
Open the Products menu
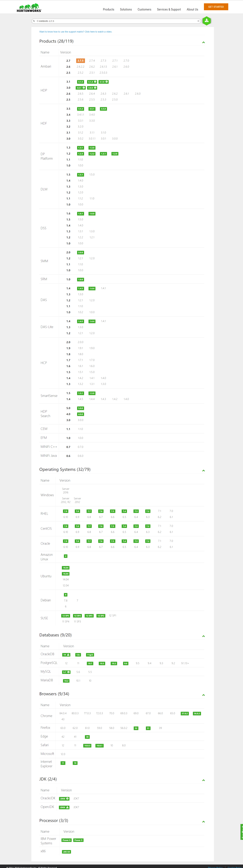(108, 9)
